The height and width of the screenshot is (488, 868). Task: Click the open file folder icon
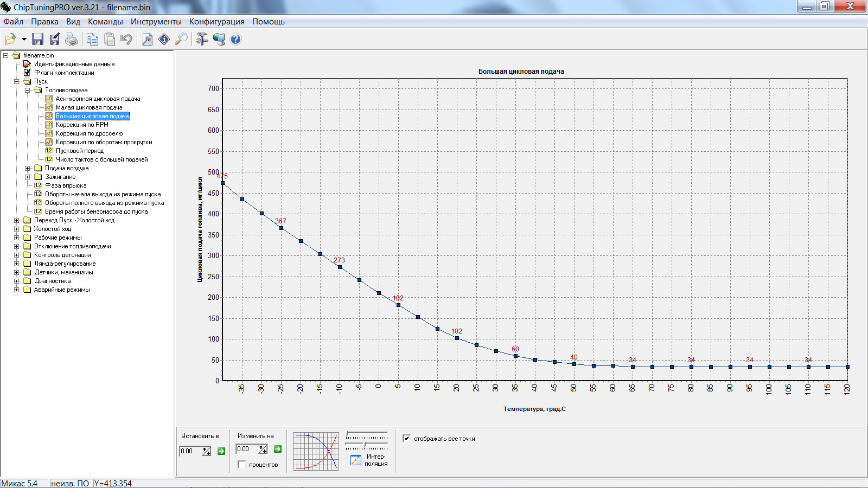pyautogui.click(x=10, y=39)
